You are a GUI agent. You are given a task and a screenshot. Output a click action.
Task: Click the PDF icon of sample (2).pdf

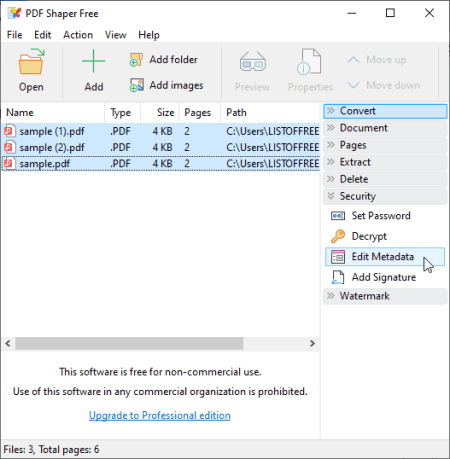pos(10,147)
